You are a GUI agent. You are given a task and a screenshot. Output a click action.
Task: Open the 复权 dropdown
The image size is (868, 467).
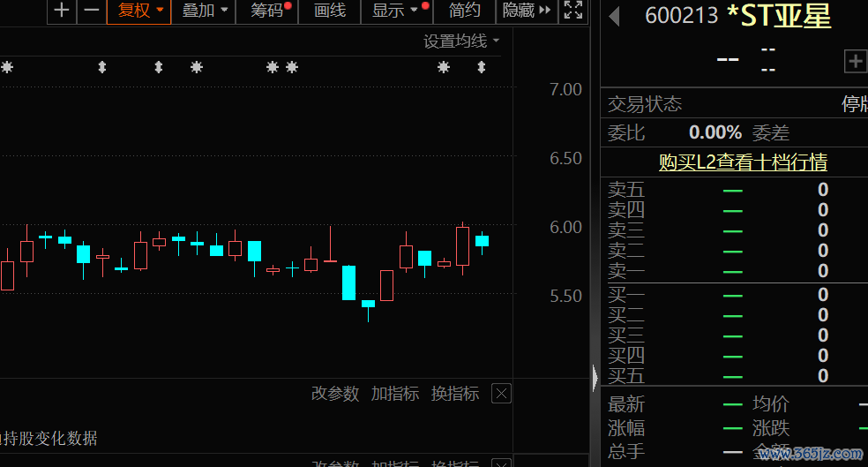point(141,11)
